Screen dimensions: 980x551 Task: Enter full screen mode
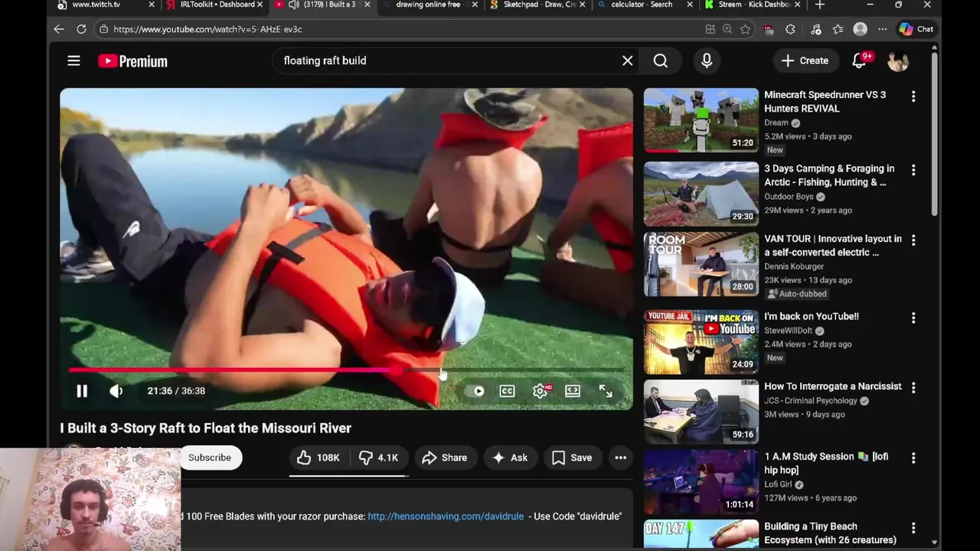(606, 391)
